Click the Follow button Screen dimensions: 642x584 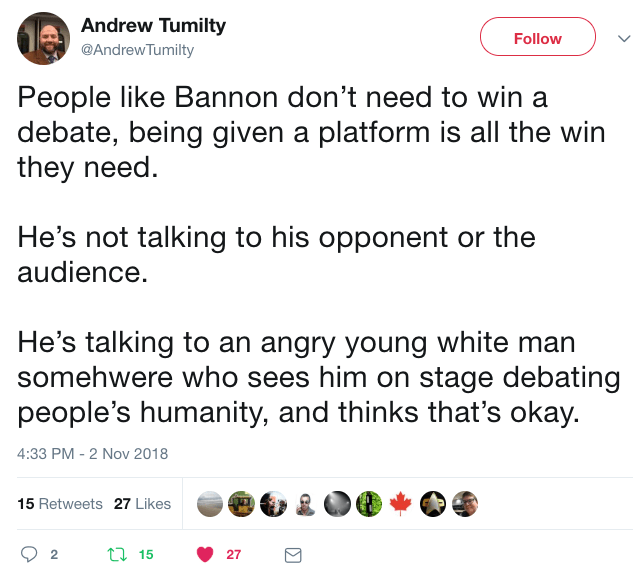(x=537, y=38)
